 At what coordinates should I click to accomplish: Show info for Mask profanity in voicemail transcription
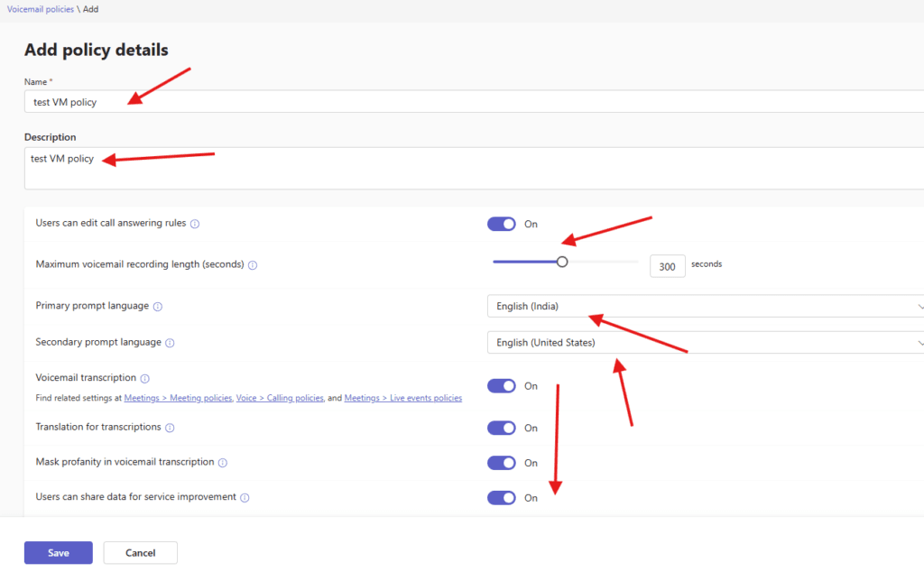223,463
